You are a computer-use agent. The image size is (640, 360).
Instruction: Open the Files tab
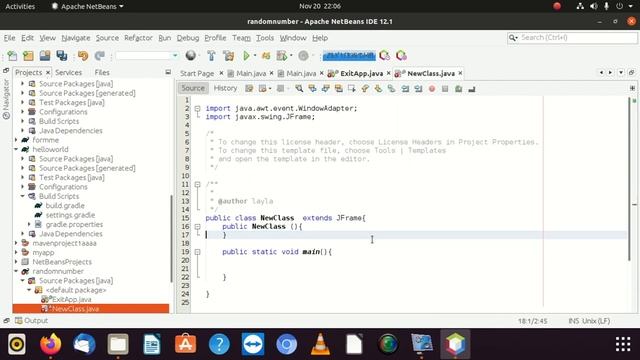point(102,72)
